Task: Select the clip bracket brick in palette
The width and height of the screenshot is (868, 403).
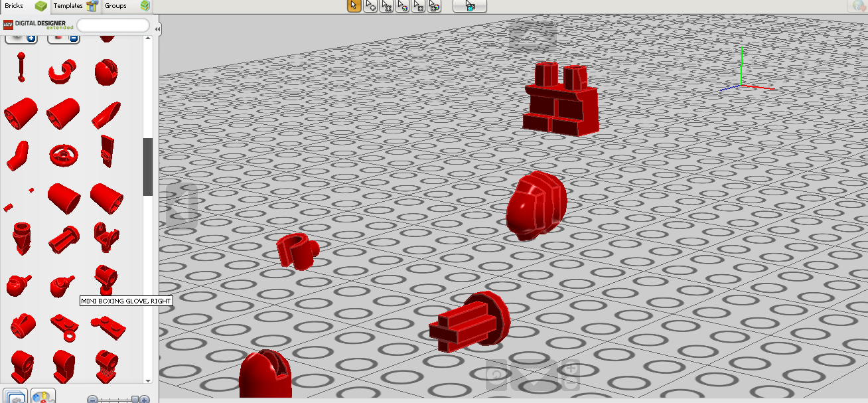Action: pos(106,237)
